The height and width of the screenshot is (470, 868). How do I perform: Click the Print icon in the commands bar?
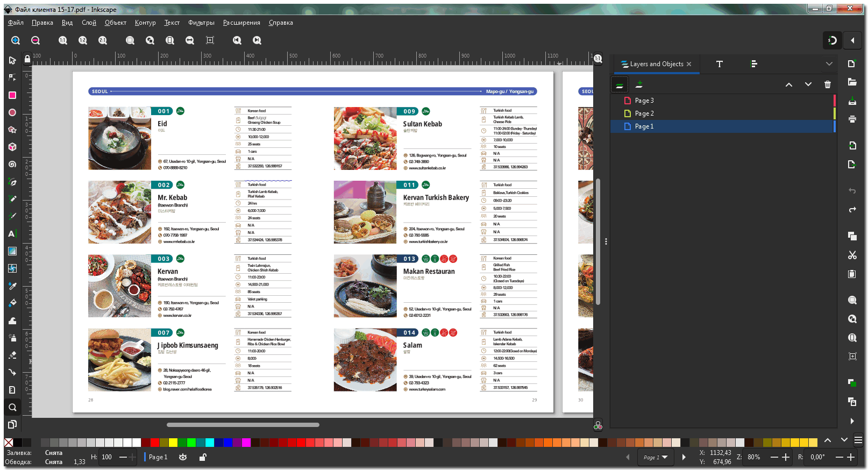[x=852, y=119]
